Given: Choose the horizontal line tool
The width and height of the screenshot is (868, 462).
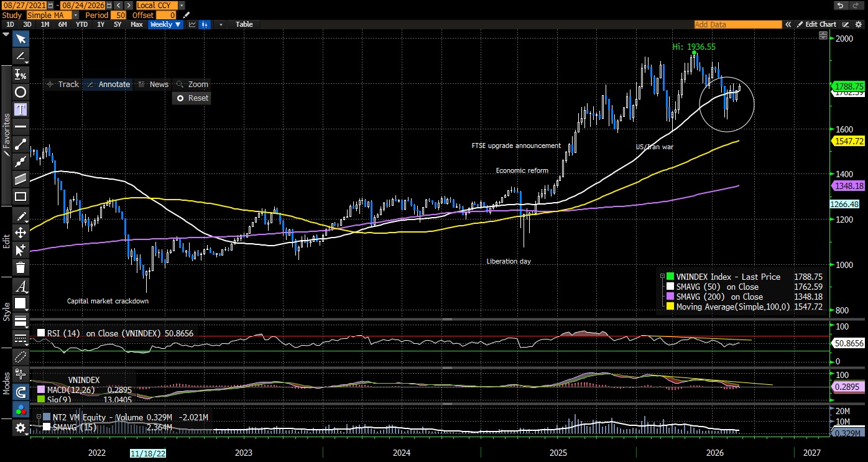Looking at the screenshot, I should coord(21,127).
